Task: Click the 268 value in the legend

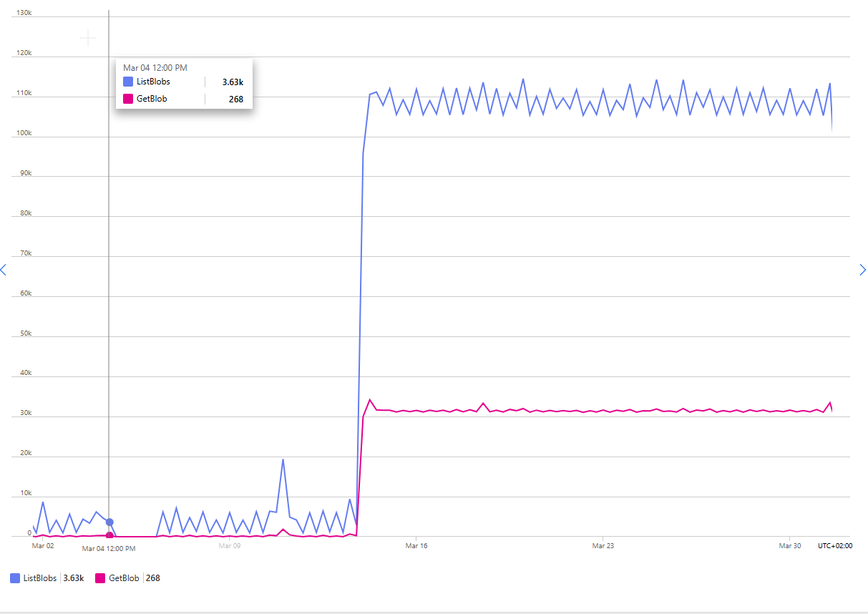Action: coord(153,578)
